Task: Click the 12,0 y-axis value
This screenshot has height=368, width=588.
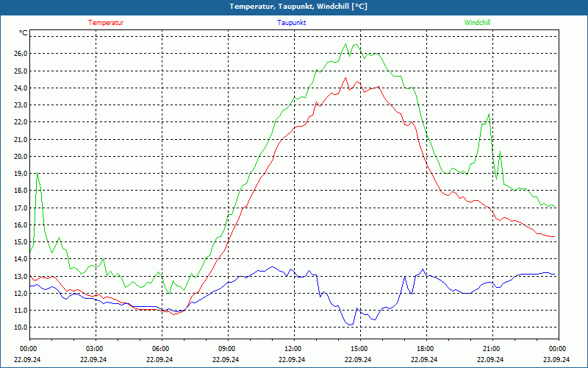Action: [x=21, y=293]
